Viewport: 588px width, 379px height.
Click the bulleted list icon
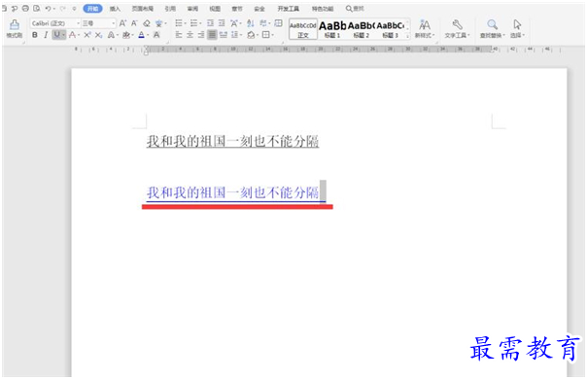click(x=179, y=23)
